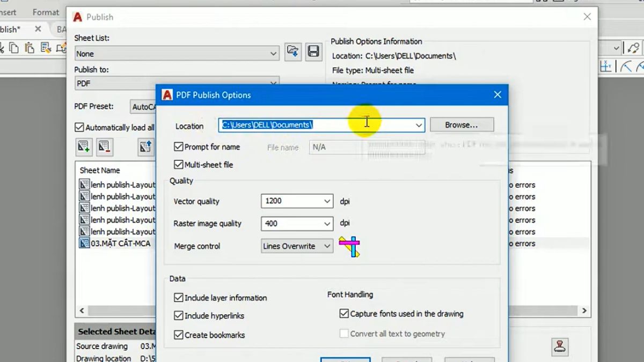The height and width of the screenshot is (362, 644).
Task: Toggle Prompt for name checkbox
Action: 179,146
